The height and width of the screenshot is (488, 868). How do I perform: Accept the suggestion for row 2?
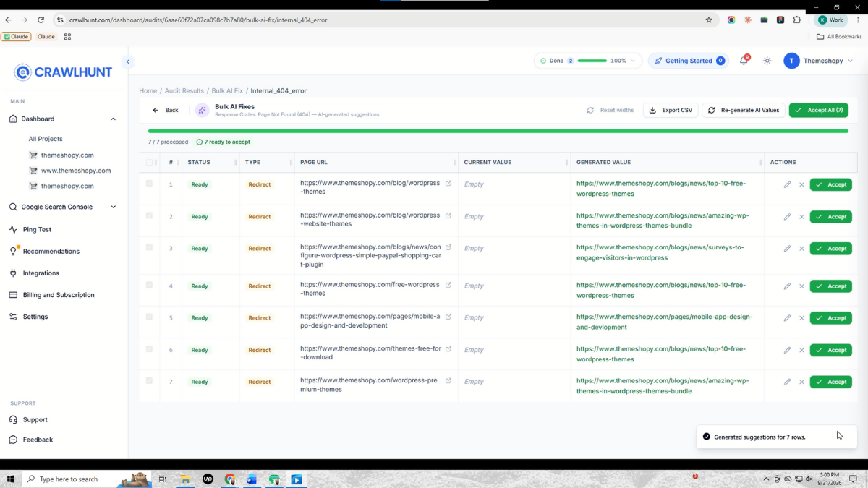point(831,217)
